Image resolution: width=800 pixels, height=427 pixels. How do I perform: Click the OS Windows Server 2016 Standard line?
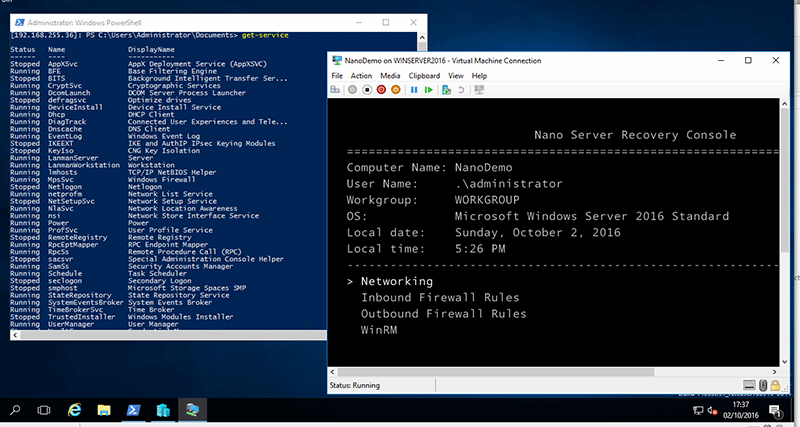(538, 216)
